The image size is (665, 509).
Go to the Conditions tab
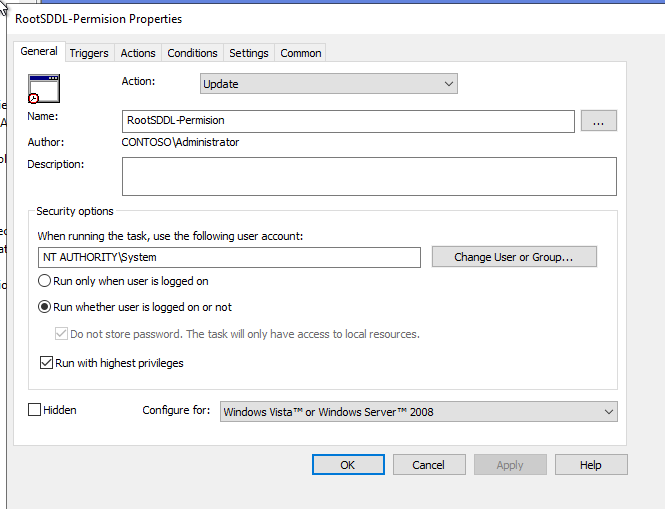192,53
